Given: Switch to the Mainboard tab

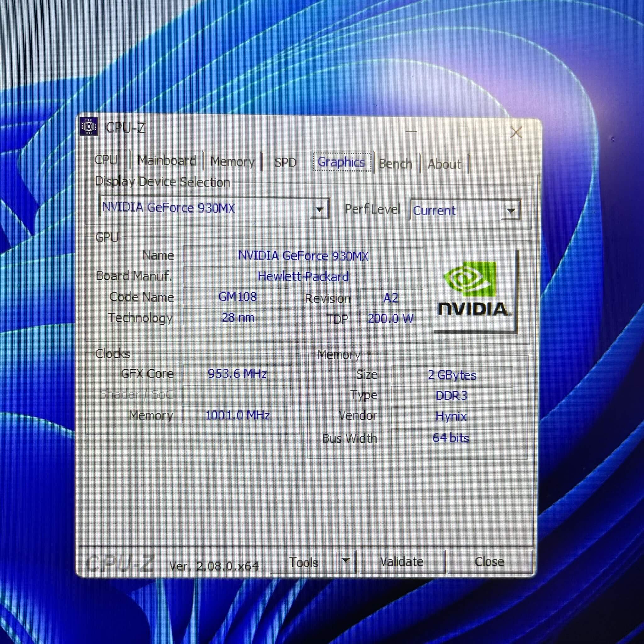Looking at the screenshot, I should coord(167,161).
